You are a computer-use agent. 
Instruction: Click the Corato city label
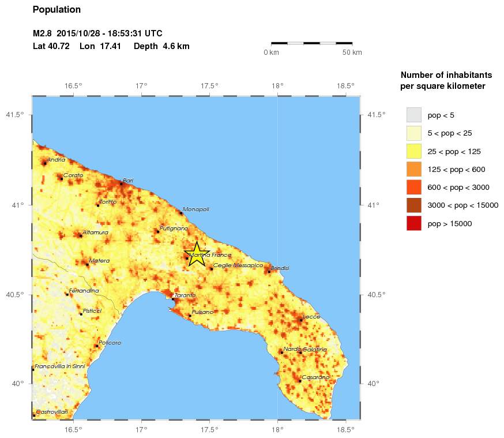73,175
